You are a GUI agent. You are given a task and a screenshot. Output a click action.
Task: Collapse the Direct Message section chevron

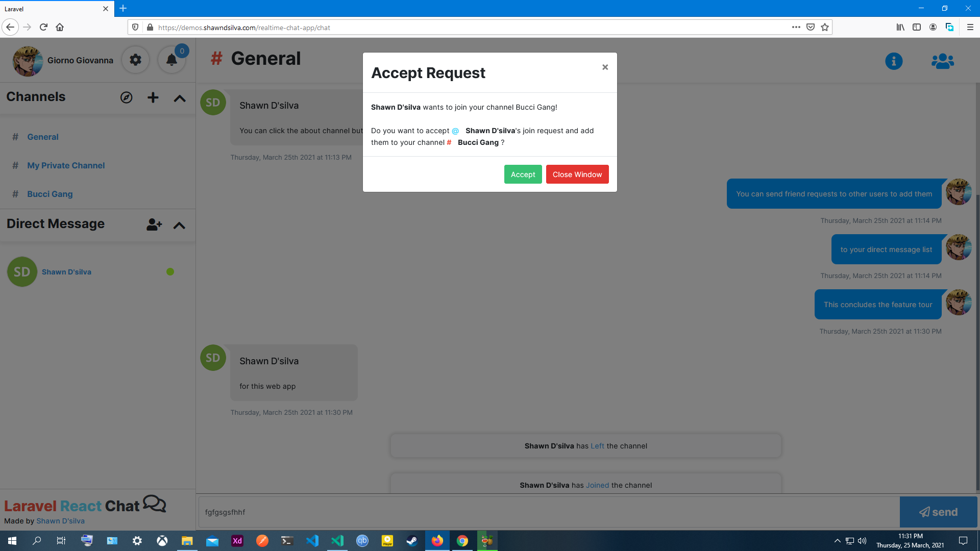coord(179,226)
